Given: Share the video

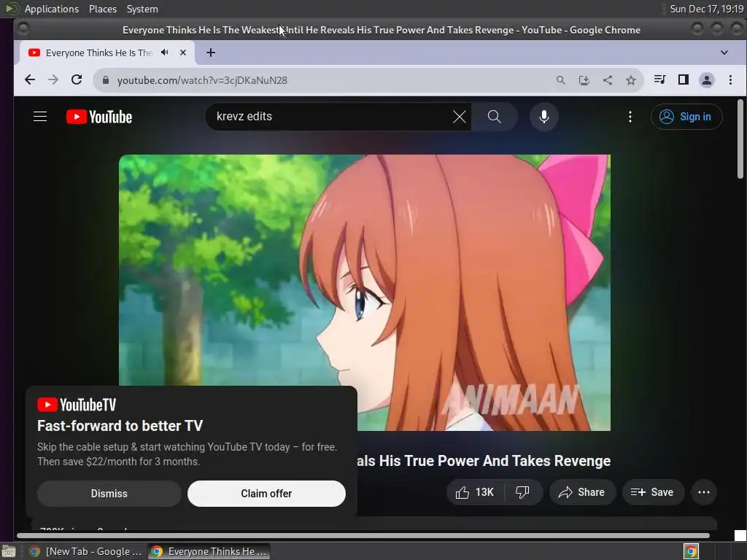Looking at the screenshot, I should click(582, 492).
